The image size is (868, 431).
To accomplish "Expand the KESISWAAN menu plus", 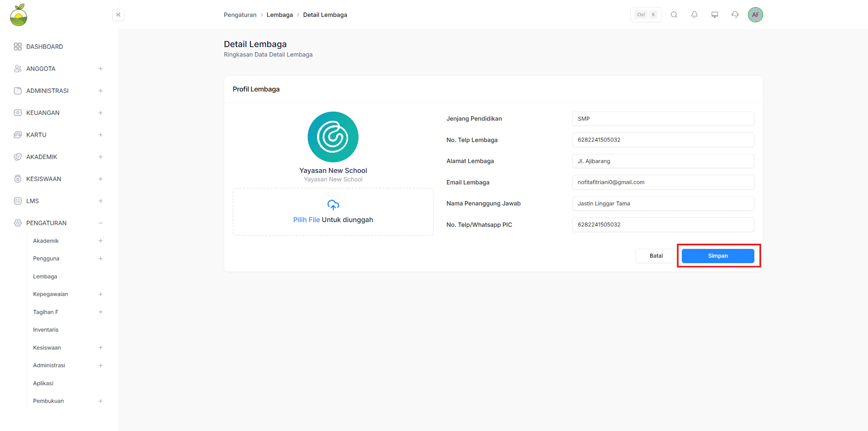I will click(100, 179).
